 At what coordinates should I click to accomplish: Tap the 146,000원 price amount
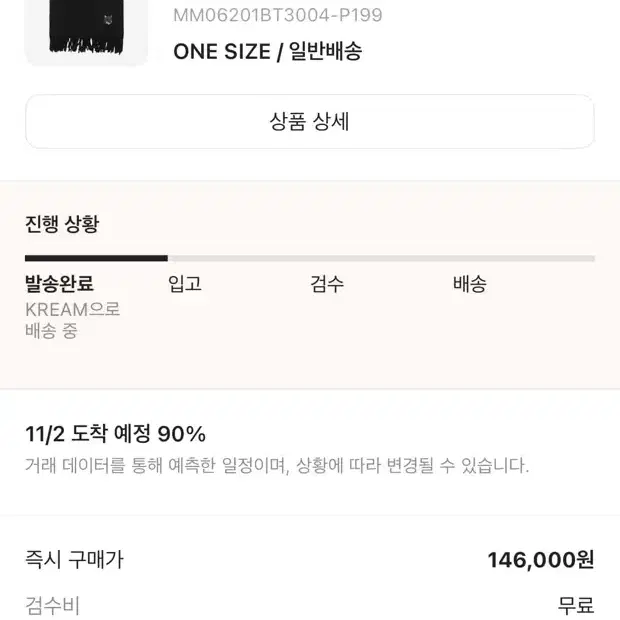(x=540, y=560)
